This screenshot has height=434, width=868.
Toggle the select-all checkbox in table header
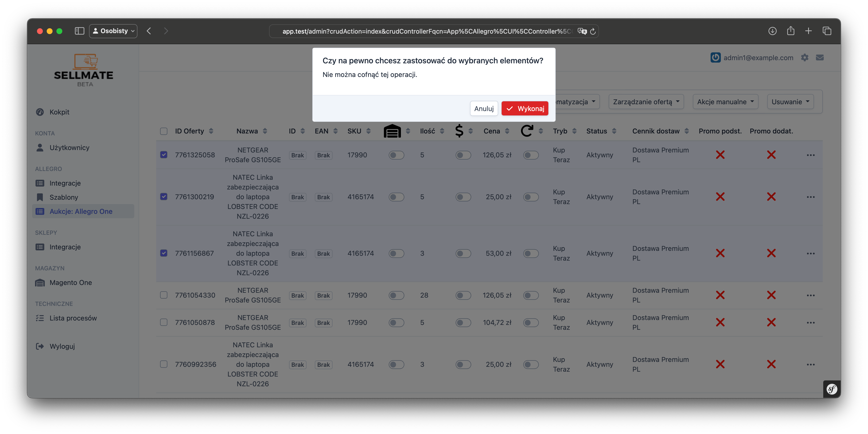click(x=164, y=131)
